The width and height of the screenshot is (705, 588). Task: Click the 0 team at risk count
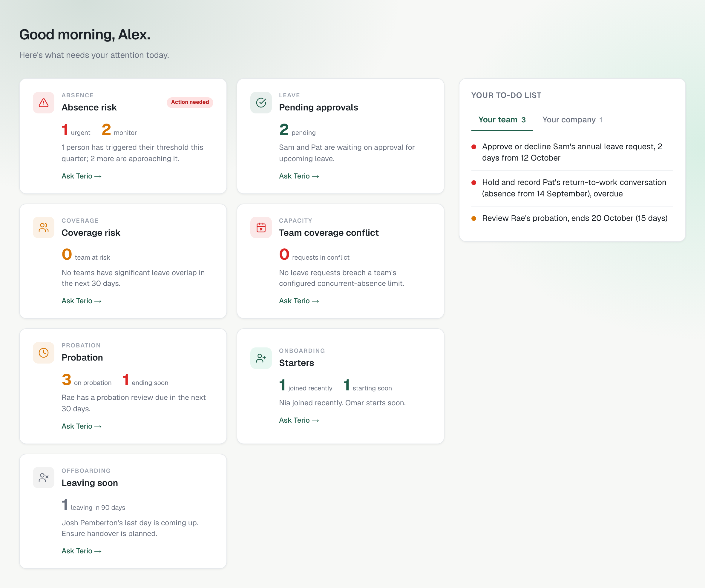click(86, 255)
